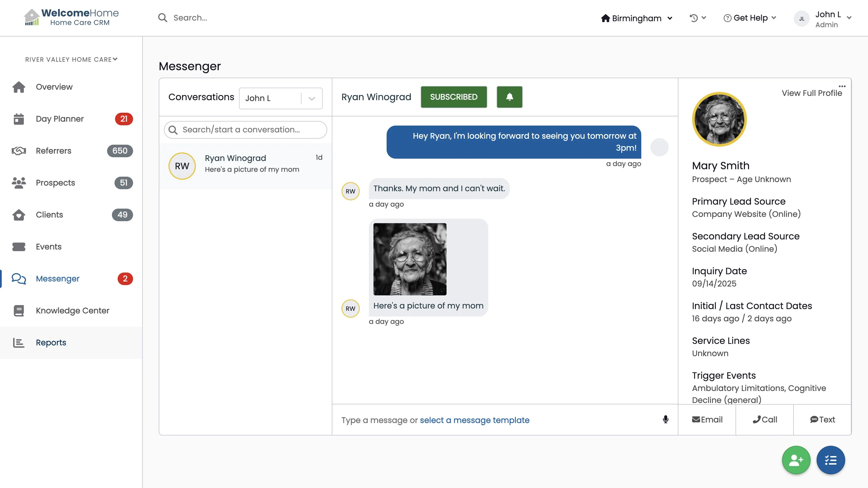Click the Email envelope button
Viewport: 868px width, 488px height.
(x=707, y=419)
